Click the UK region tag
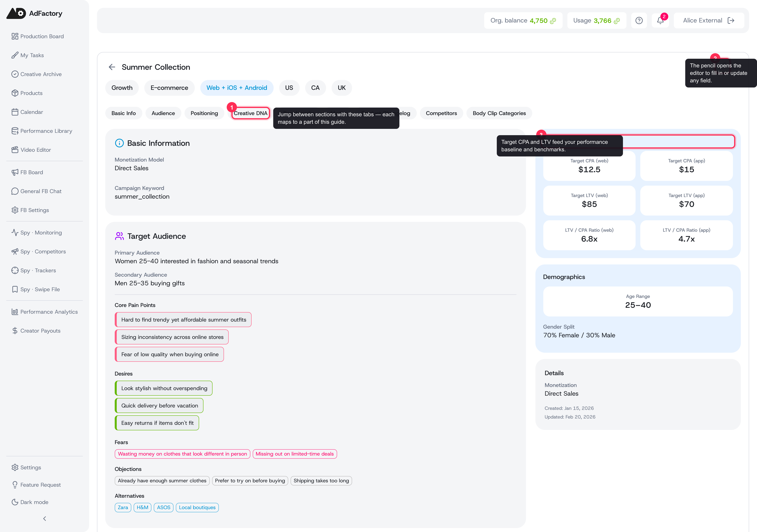The image size is (757, 532). click(342, 88)
